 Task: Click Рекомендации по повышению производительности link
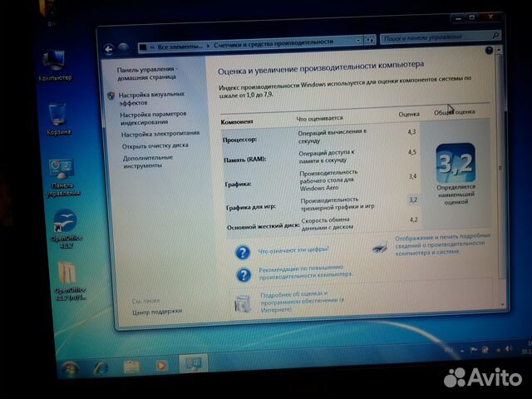point(305,273)
